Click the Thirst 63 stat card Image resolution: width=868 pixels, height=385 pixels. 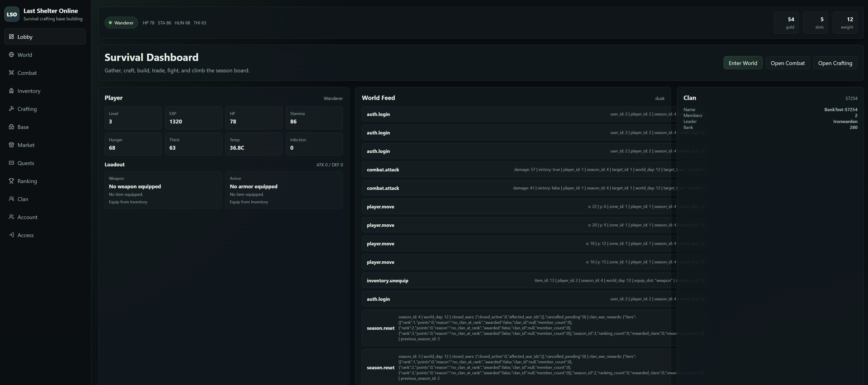[193, 144]
